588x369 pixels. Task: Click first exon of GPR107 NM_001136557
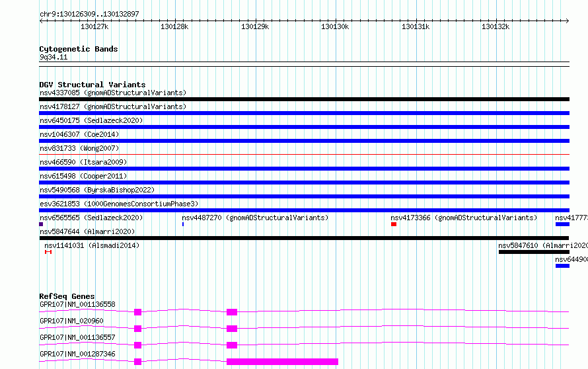point(137,345)
